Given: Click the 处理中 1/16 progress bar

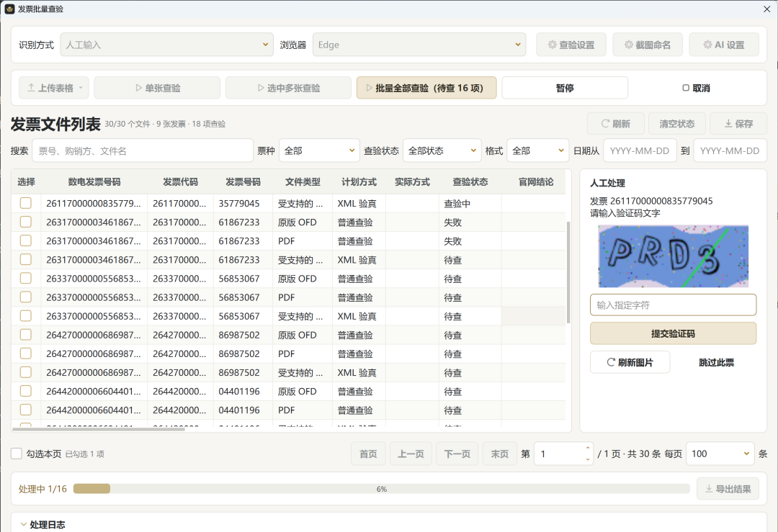Looking at the screenshot, I should pyautogui.click(x=382, y=489).
